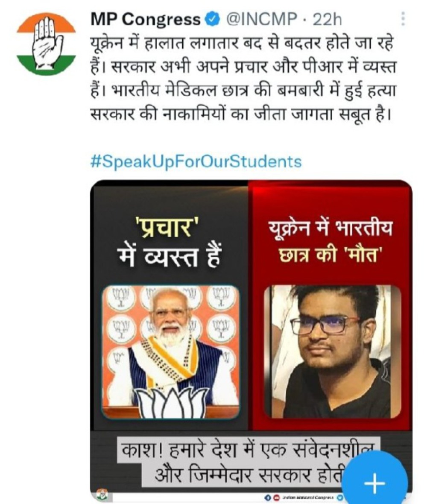
Task: Click the blue verified badge
Action: pos(213,20)
